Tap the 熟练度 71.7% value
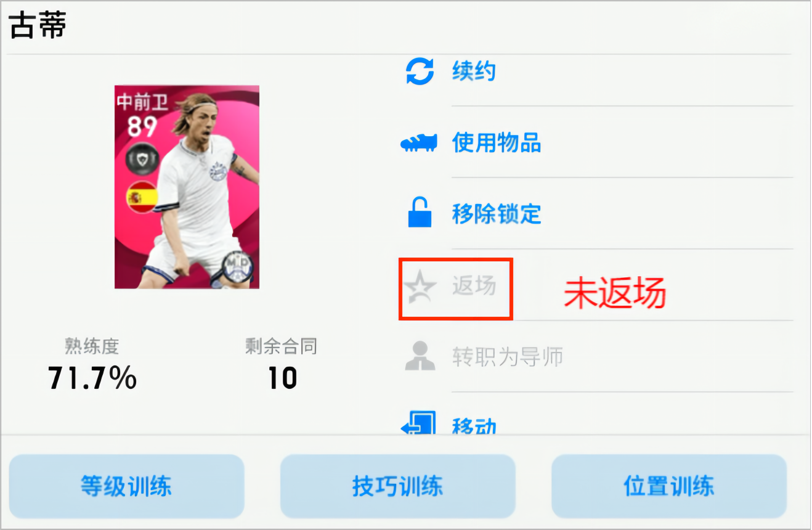This screenshot has width=812, height=530. (92, 378)
